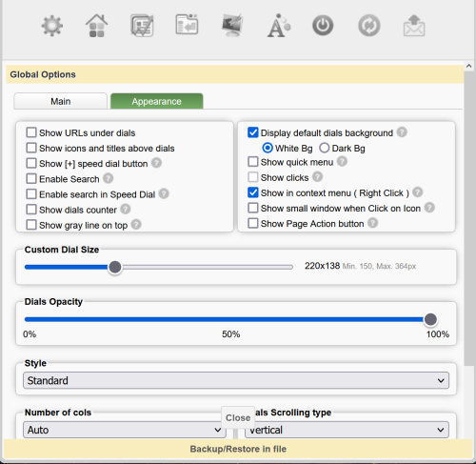
Task: Open the Number of cols dropdown
Action: click(x=125, y=430)
